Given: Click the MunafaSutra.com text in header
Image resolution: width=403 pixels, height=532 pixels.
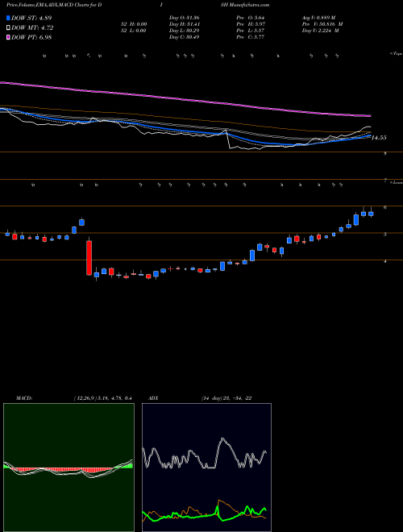Looking at the screenshot, I should point(249,5).
